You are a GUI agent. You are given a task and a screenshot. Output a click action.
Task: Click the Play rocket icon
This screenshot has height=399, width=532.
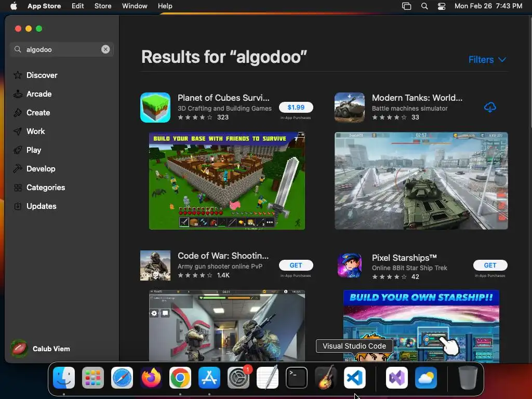[x=18, y=150]
